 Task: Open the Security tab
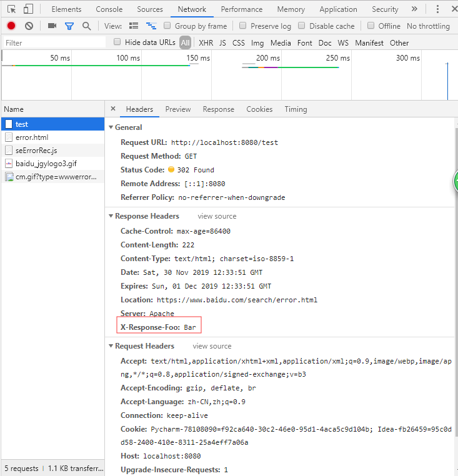click(x=385, y=9)
